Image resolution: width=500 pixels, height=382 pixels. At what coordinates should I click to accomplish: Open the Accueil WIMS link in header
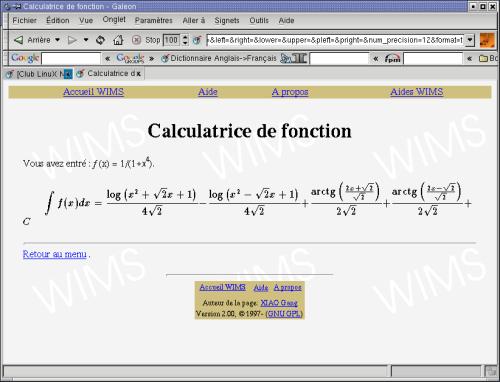[94, 92]
